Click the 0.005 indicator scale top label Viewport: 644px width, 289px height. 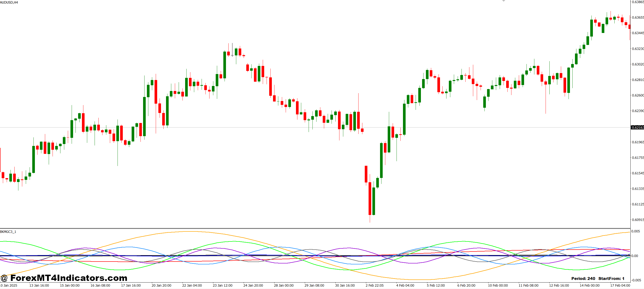[635, 231]
